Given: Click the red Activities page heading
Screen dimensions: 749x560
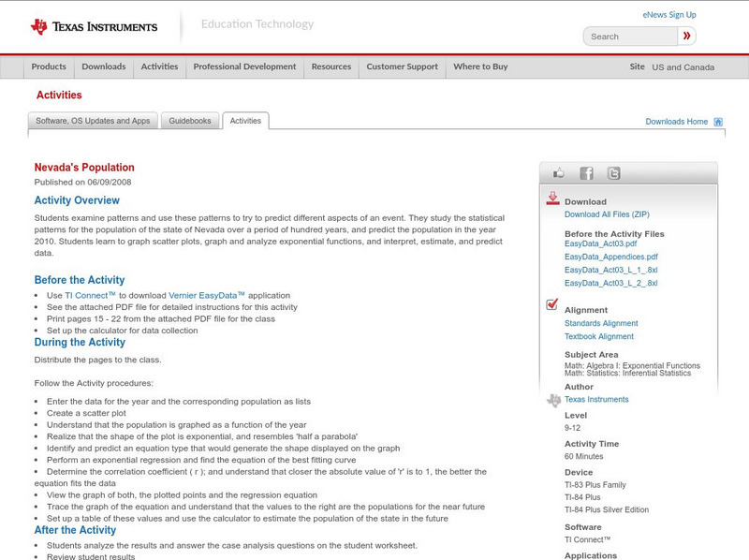Looking at the screenshot, I should tap(59, 96).
